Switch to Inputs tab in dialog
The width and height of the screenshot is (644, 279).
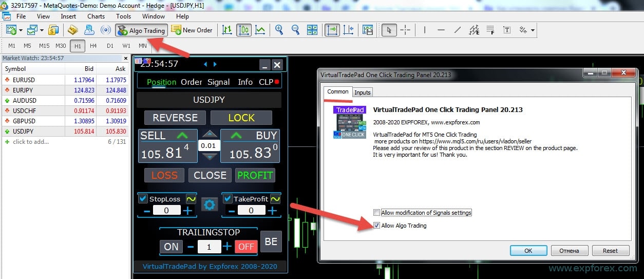[363, 92]
